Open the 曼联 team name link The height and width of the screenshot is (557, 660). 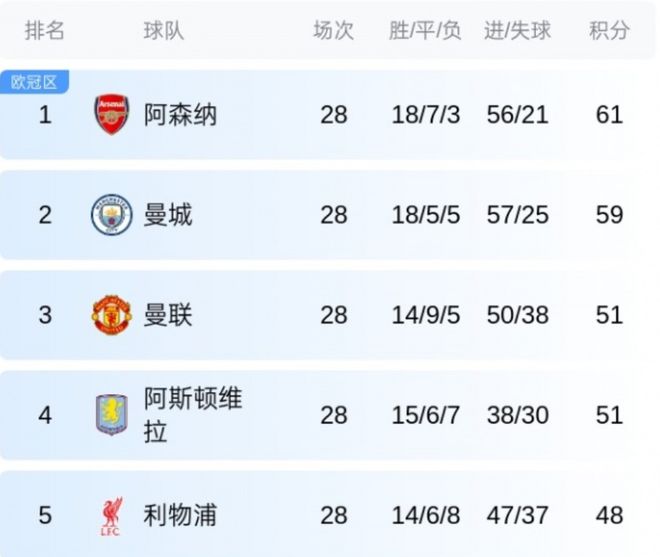point(168,315)
